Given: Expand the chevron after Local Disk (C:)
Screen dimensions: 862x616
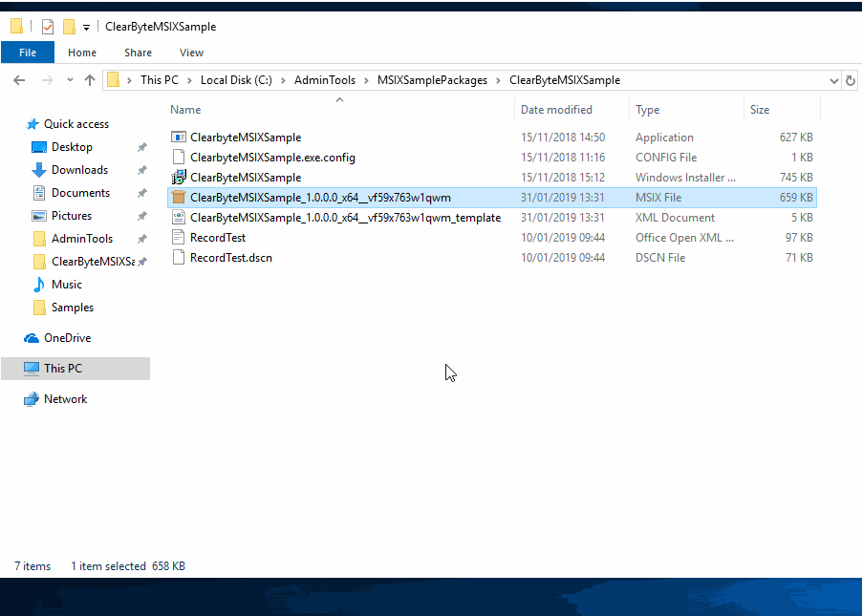Looking at the screenshot, I should coord(283,81).
